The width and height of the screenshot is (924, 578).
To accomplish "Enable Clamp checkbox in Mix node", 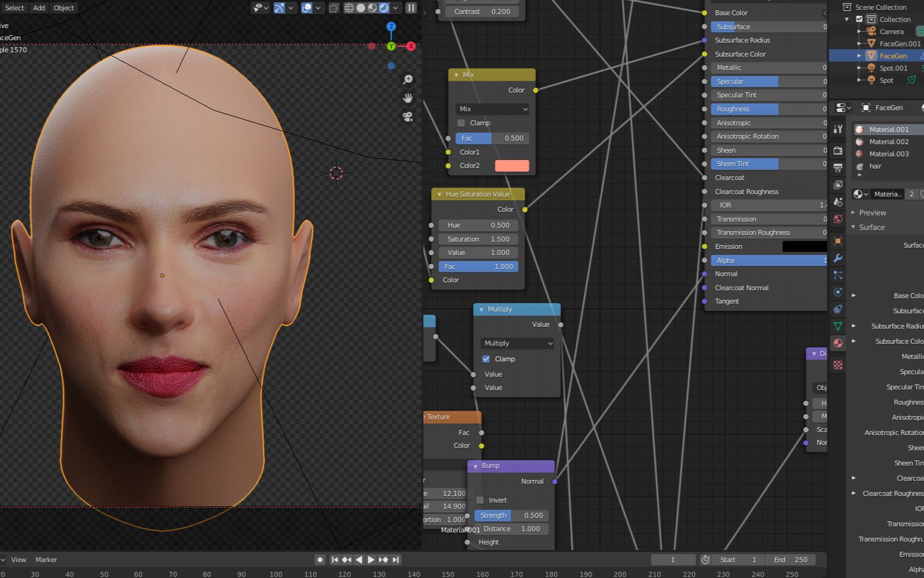I will coord(461,123).
